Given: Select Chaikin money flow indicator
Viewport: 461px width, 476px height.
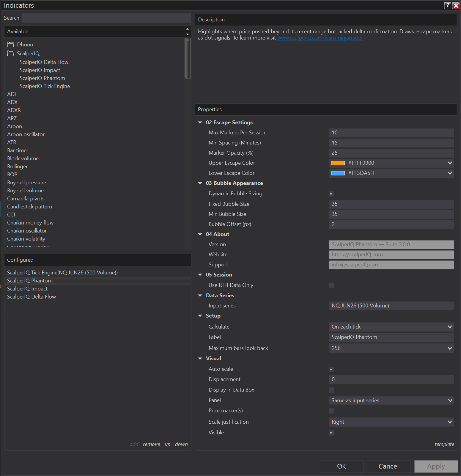Looking at the screenshot, I should coord(30,223).
